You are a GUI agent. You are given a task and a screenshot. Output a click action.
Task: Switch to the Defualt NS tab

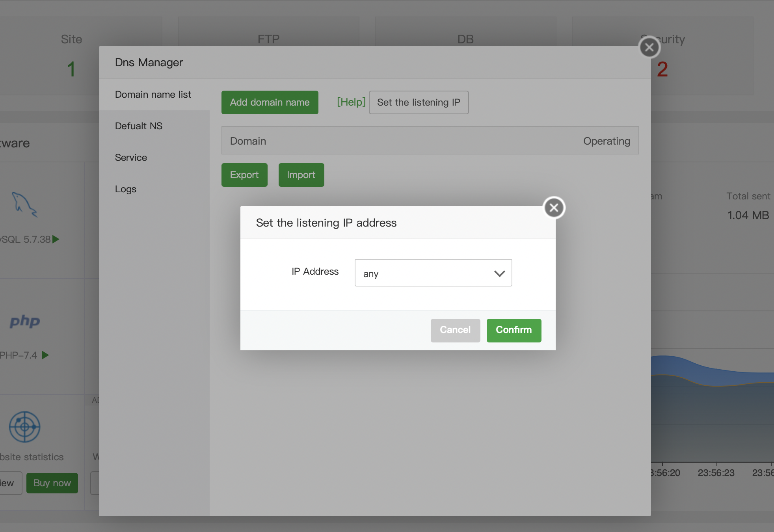tap(139, 126)
